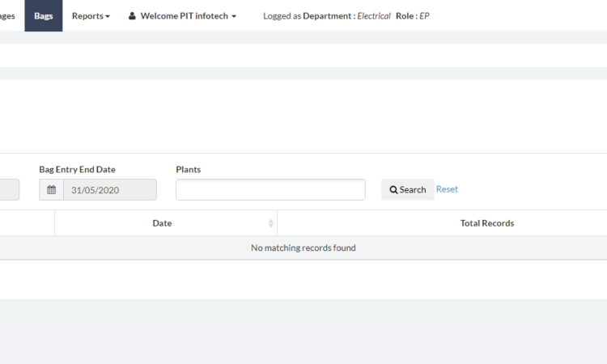Click the user profile icon before Welcome
Viewport: 607px width, 364px height.
click(132, 15)
